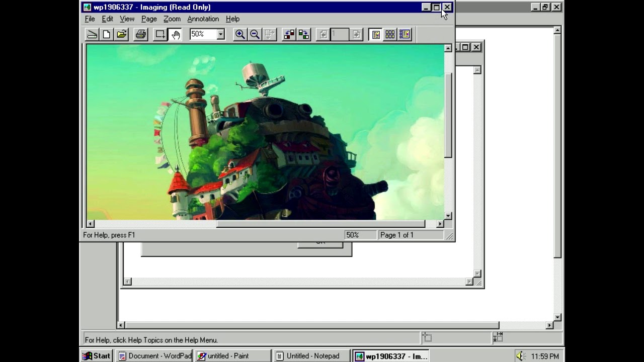Print the image using the printer icon
This screenshot has width=644, height=362.
141,34
